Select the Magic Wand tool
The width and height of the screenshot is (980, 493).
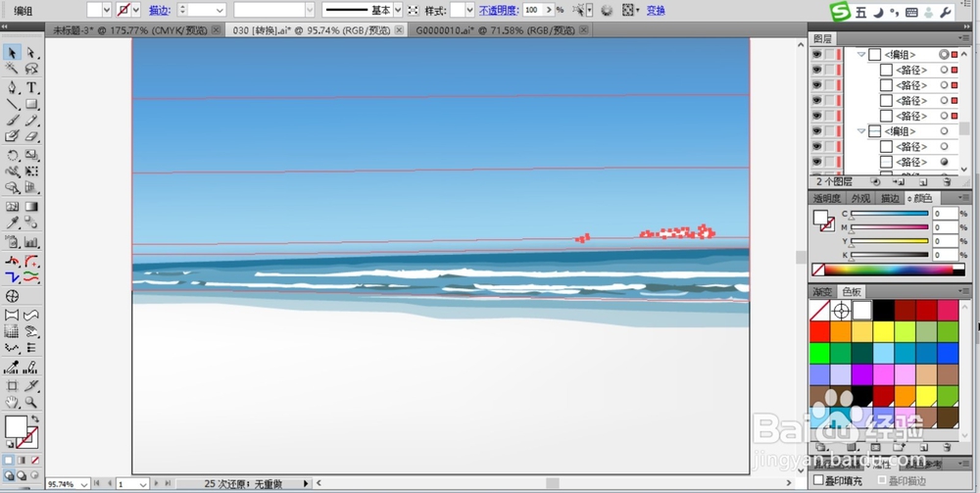coord(12,69)
